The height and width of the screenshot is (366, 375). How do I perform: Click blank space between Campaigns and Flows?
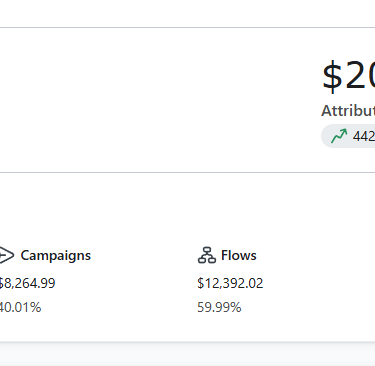point(143,280)
